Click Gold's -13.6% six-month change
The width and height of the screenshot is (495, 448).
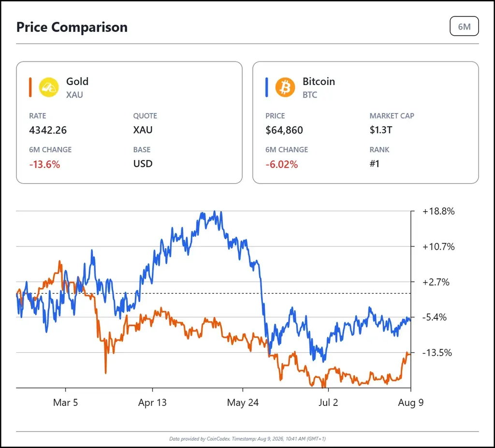(x=44, y=164)
